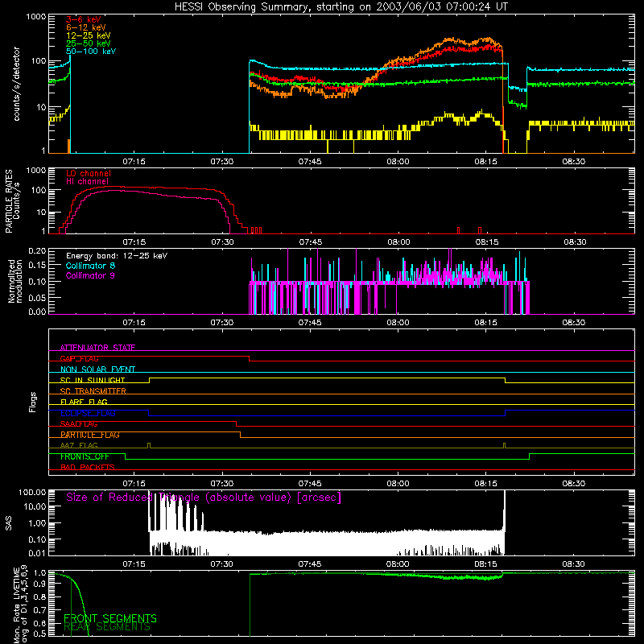Click the 'HI channel' legend label
Viewport: 644px width, 644px height.
(x=87, y=182)
